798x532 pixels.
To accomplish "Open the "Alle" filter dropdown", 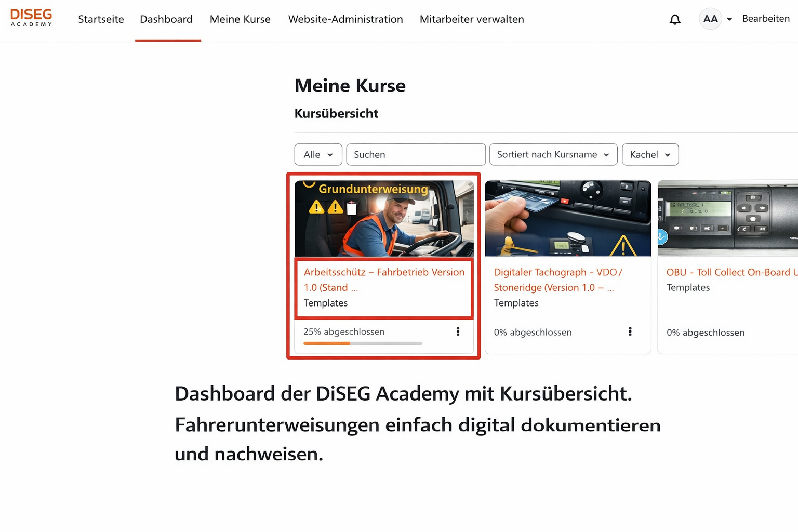I will (x=317, y=154).
